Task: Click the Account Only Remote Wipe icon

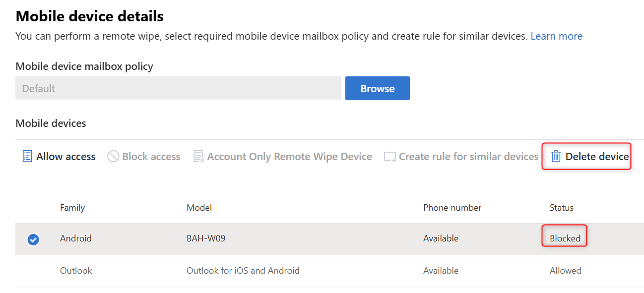Action: 198,157
